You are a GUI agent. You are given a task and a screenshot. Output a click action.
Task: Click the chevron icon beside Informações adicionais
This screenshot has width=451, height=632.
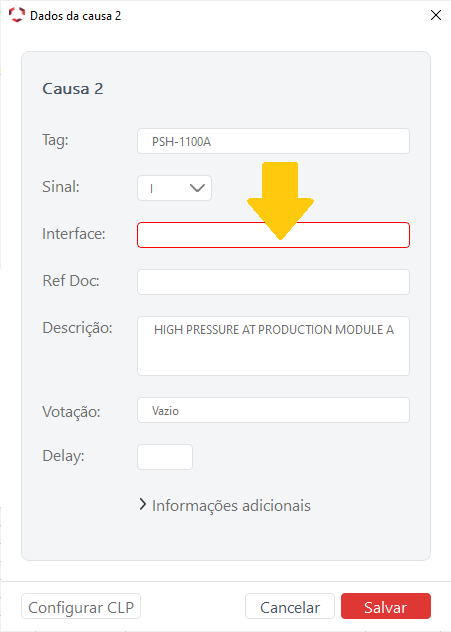(143, 504)
